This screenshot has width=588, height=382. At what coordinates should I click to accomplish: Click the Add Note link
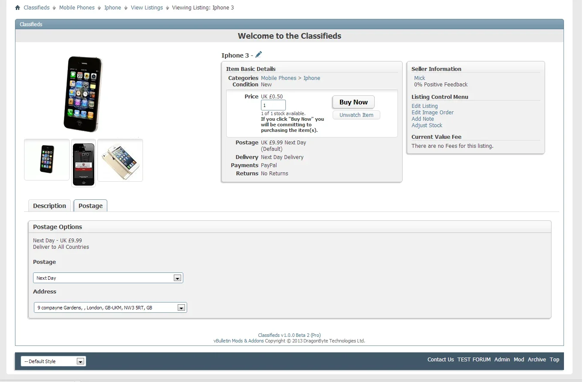tap(423, 119)
